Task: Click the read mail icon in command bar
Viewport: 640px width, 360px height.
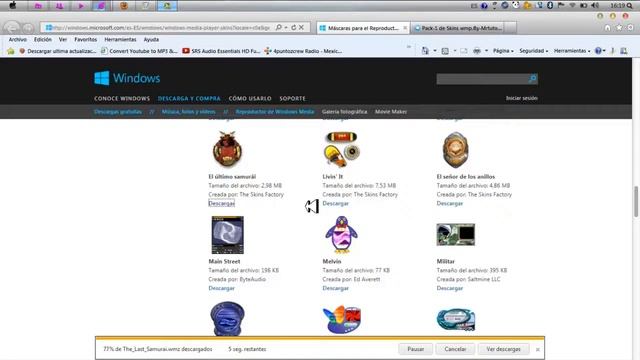Action: point(464,51)
